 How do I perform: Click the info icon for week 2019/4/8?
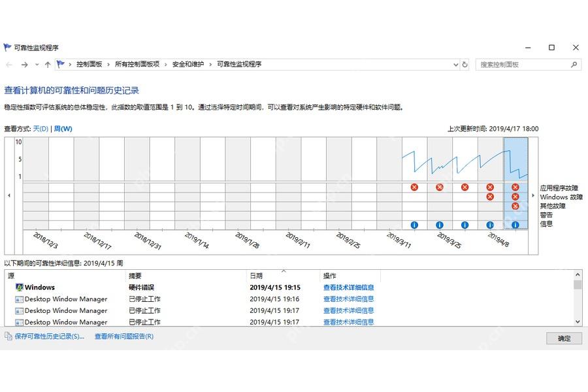tap(490, 225)
